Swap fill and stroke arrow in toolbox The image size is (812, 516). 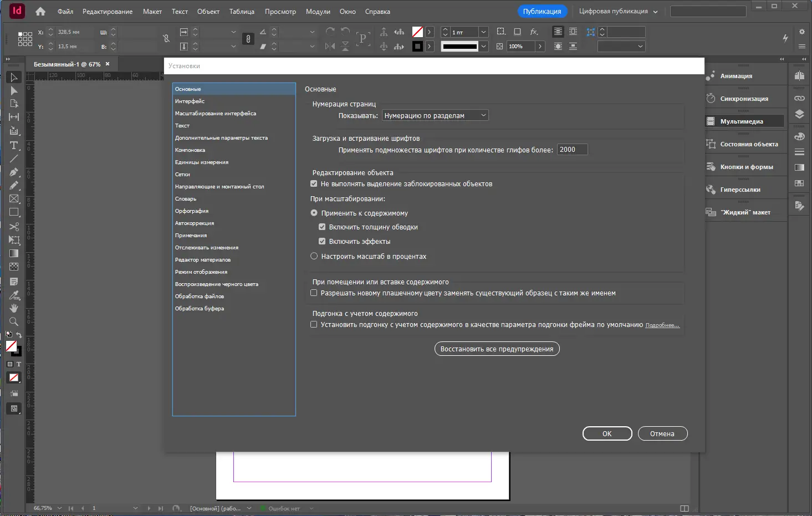[19, 335]
